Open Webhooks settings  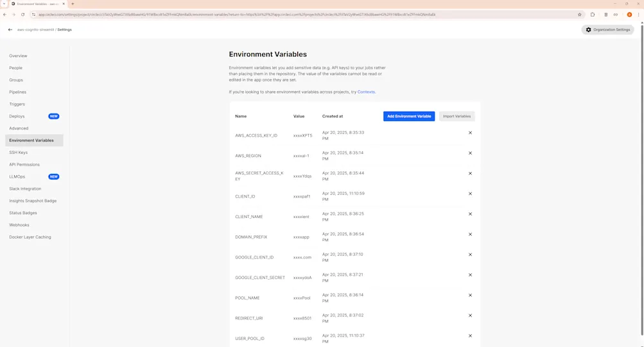pos(19,225)
